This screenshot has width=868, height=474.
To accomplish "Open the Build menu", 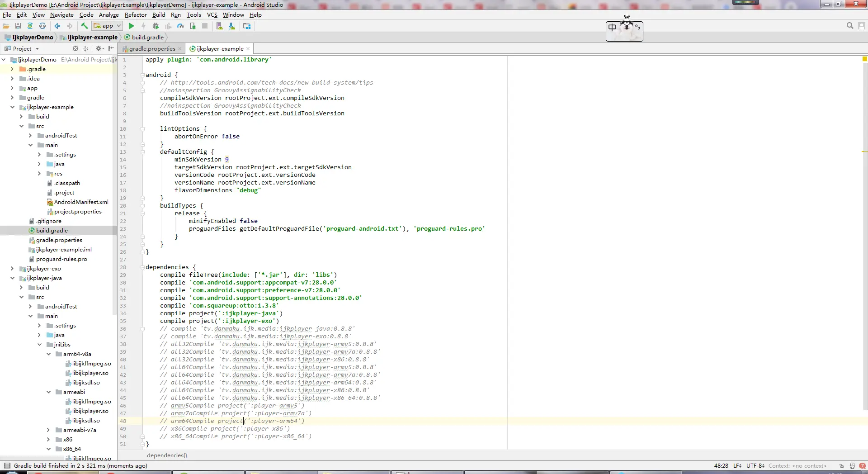I will click(159, 15).
